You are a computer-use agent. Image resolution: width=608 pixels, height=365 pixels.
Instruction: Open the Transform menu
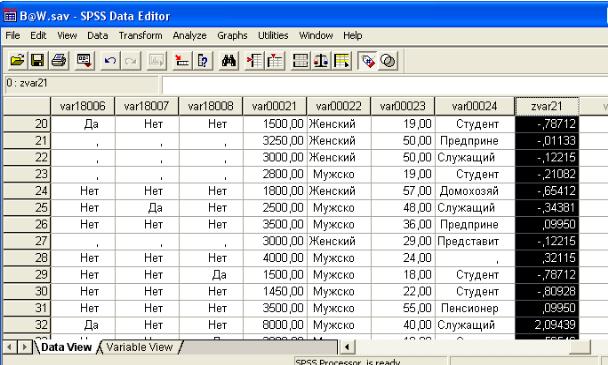pyautogui.click(x=140, y=36)
